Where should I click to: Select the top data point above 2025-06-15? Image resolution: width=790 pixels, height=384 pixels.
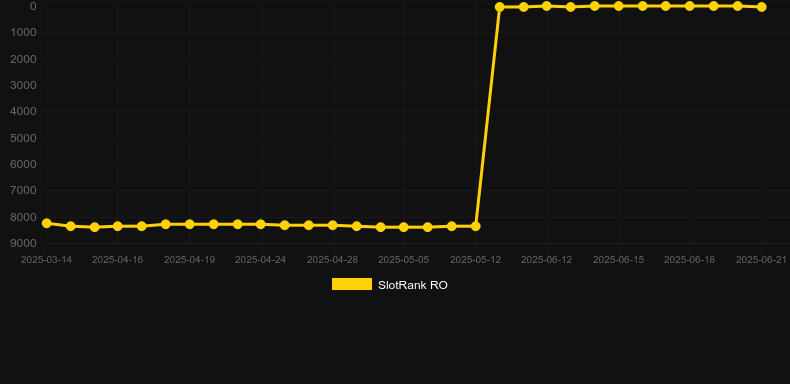[x=619, y=6]
